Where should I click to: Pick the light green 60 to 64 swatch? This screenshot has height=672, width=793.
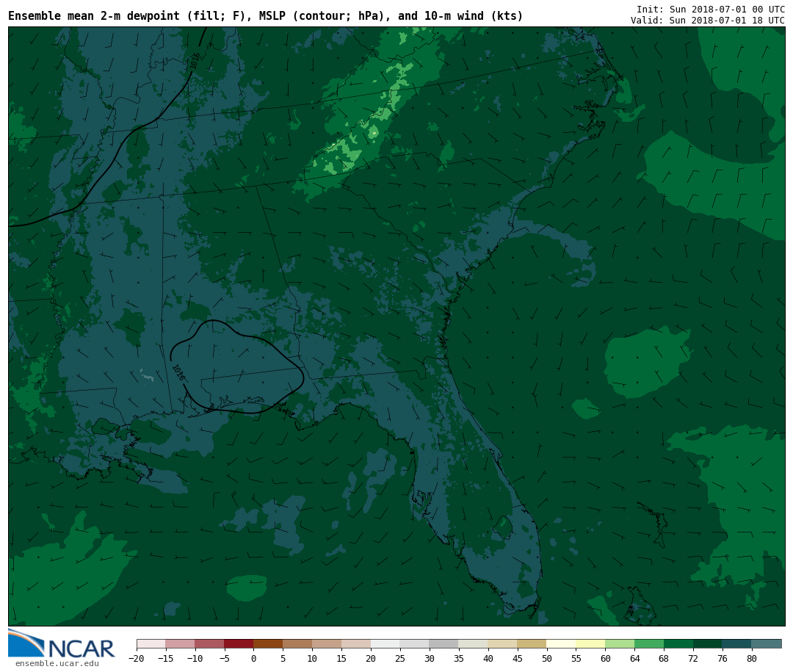coord(620,643)
